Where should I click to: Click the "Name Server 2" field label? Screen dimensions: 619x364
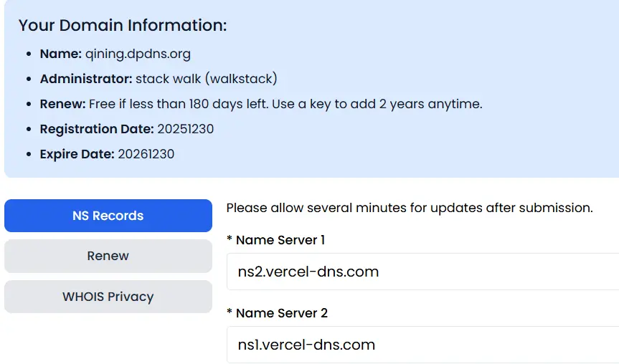281,313
